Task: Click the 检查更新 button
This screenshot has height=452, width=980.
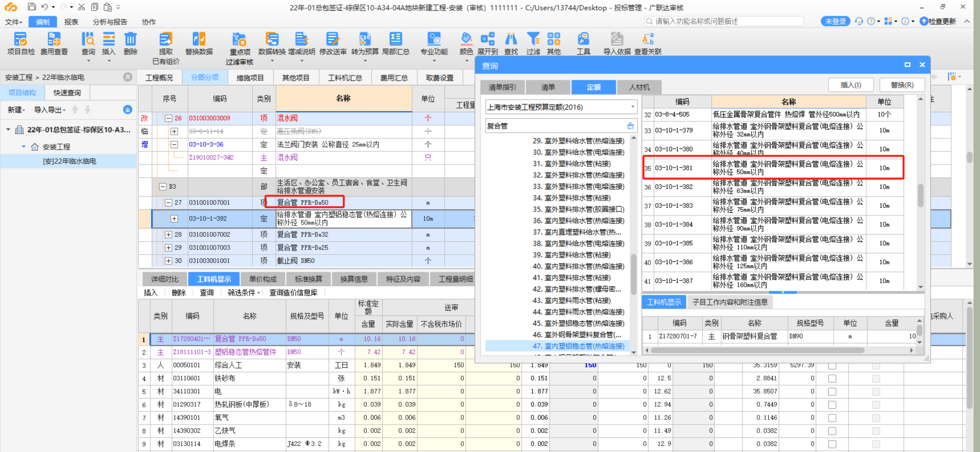Action: (938, 21)
